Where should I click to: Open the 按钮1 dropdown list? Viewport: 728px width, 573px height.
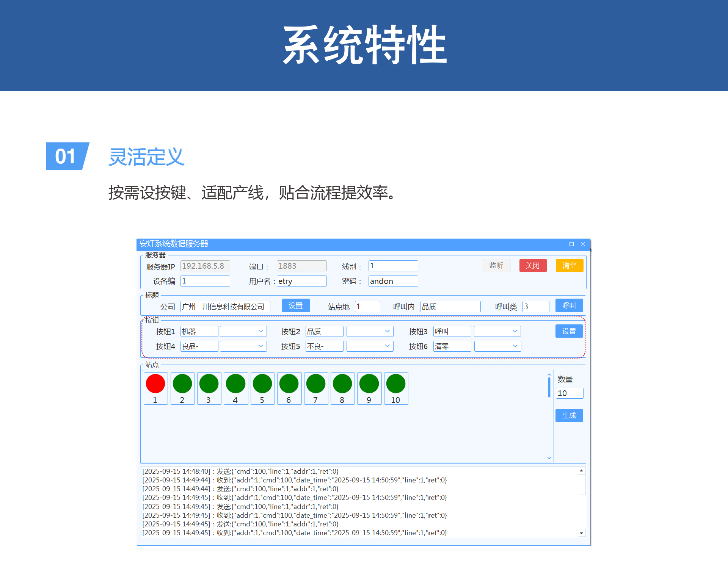coord(260,332)
